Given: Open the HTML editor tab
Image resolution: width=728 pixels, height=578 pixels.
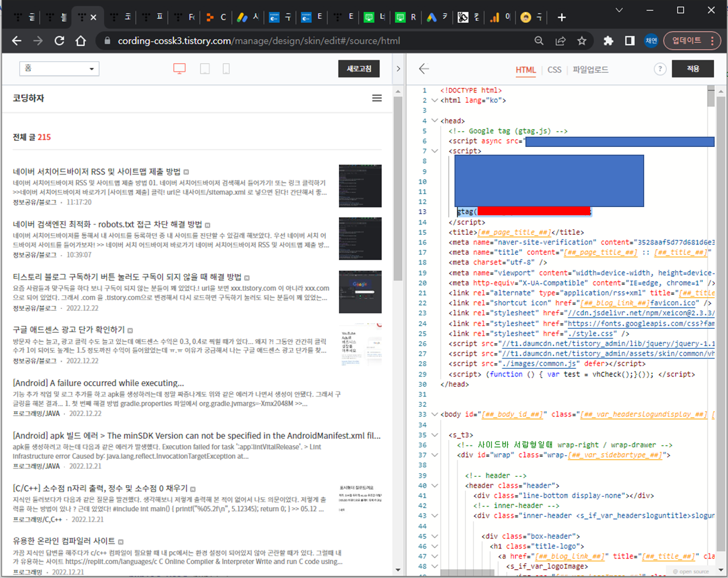Looking at the screenshot, I should click(525, 69).
